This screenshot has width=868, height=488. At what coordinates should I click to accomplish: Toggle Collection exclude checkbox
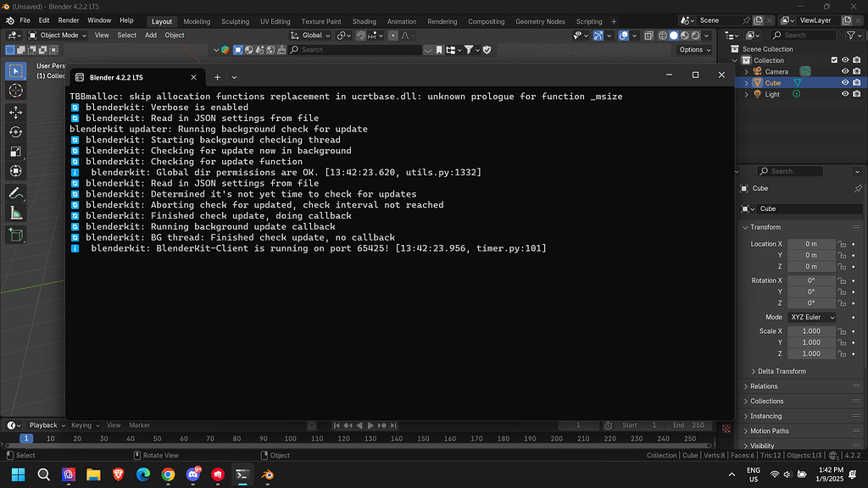834,60
